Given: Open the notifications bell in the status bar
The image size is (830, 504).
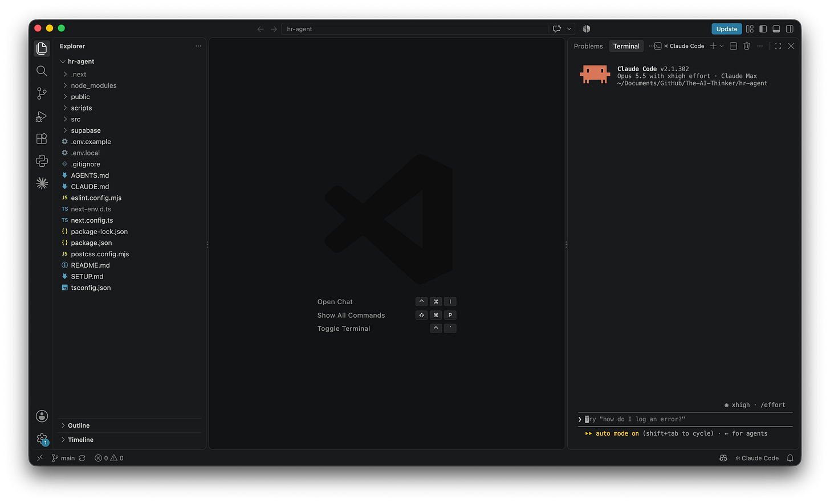Looking at the screenshot, I should [x=790, y=458].
